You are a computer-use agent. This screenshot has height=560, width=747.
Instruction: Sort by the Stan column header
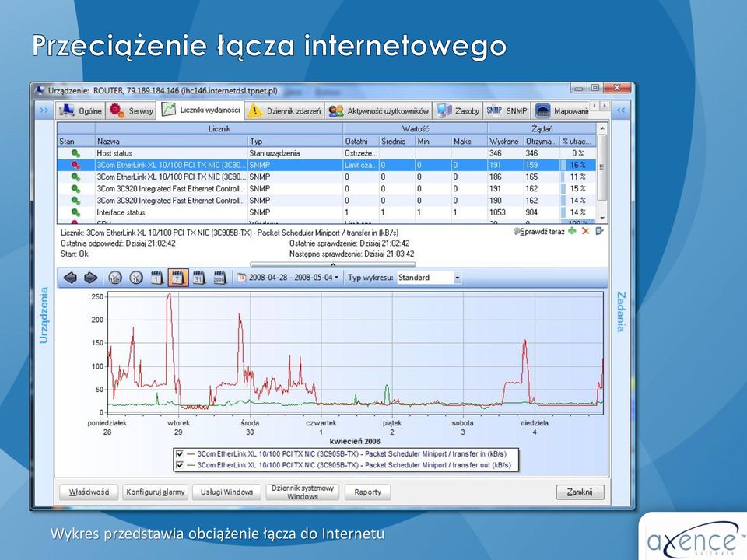(x=76, y=142)
